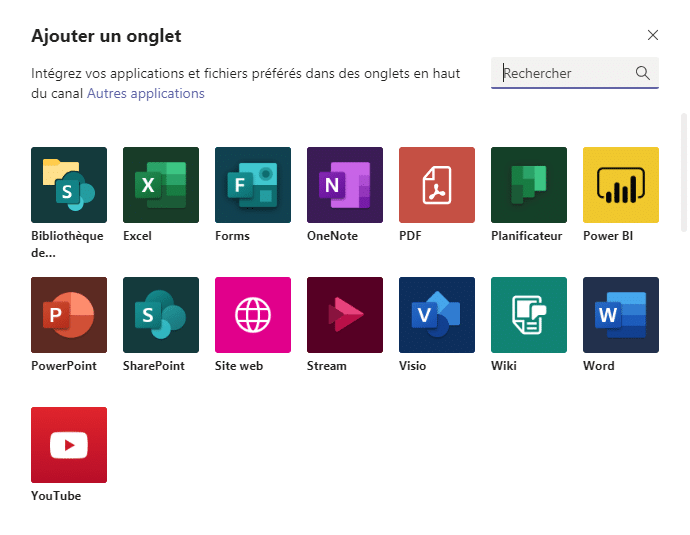690x535 pixels.
Task: Click the Planificateur label text
Action: pos(527,236)
